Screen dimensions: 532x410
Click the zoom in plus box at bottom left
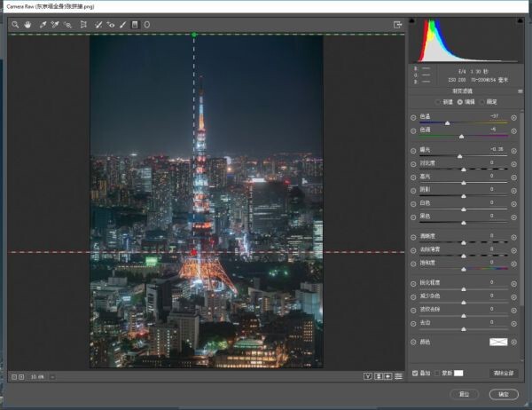tap(21, 376)
